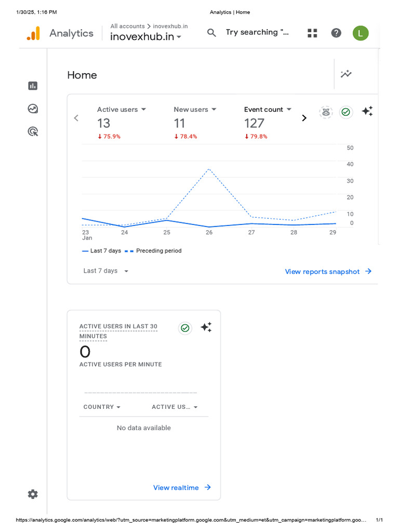
Task: Open the Help question mark icon
Action: pyautogui.click(x=336, y=33)
